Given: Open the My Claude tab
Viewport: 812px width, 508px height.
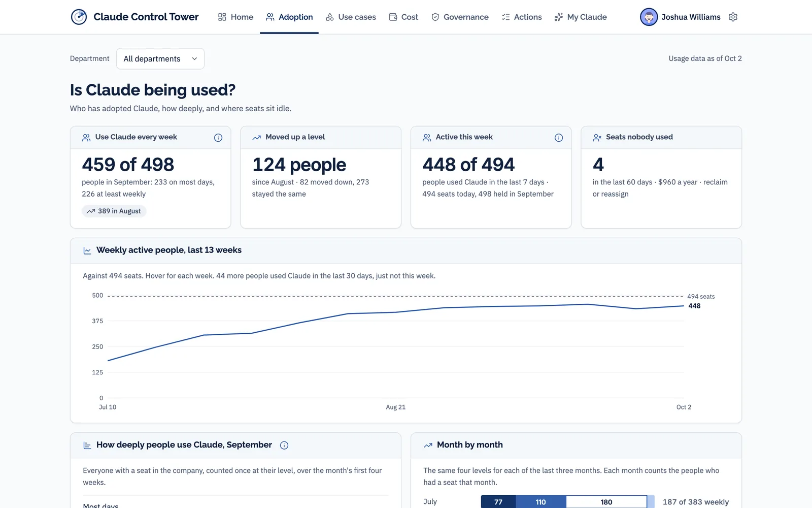Looking at the screenshot, I should click(581, 17).
